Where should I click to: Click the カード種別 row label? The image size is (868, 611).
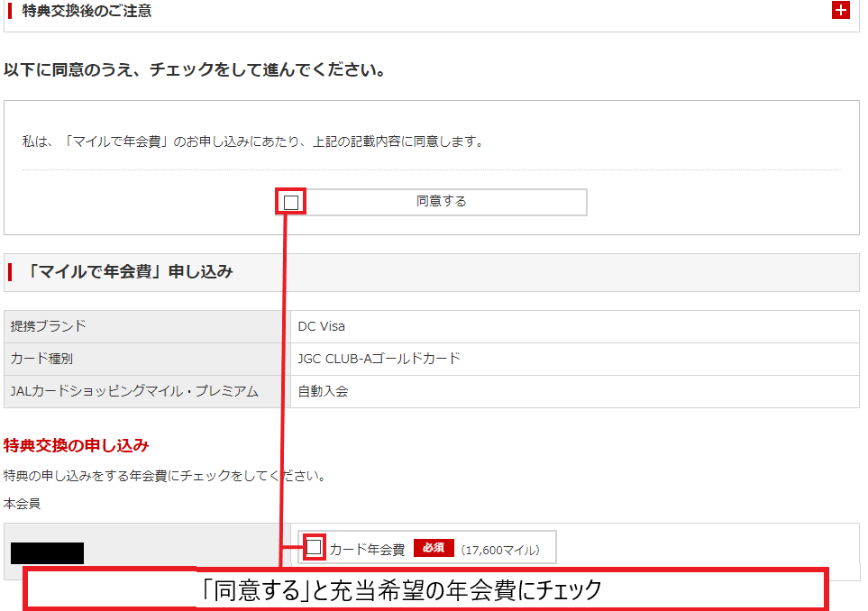[x=42, y=359]
